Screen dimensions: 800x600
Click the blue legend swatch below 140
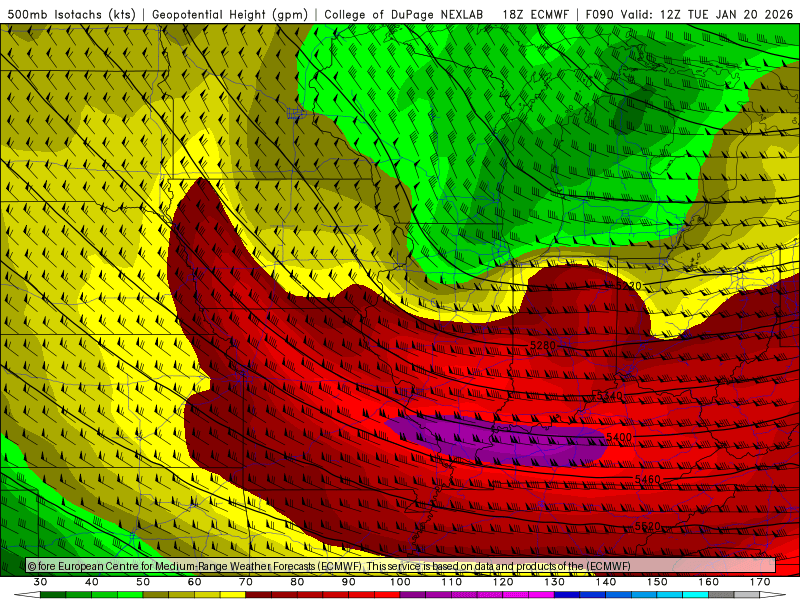point(618,595)
